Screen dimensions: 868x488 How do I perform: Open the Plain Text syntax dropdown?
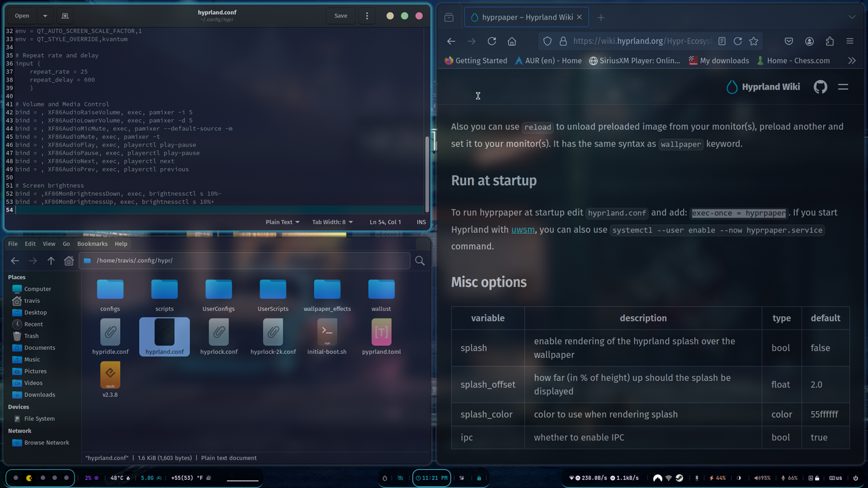point(281,222)
